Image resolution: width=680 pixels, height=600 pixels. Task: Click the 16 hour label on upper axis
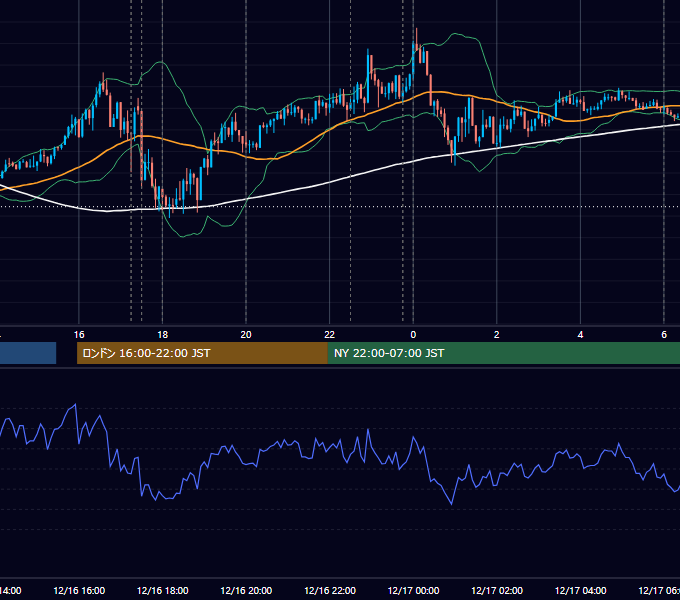coord(79,334)
